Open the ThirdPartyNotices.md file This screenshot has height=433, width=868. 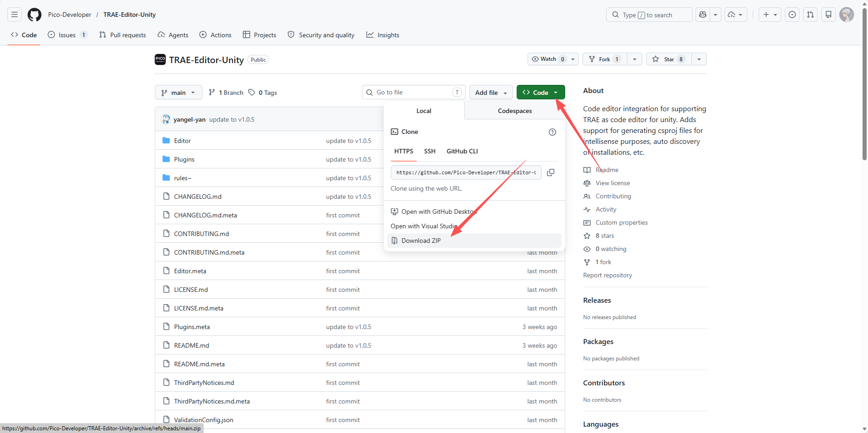tap(204, 383)
